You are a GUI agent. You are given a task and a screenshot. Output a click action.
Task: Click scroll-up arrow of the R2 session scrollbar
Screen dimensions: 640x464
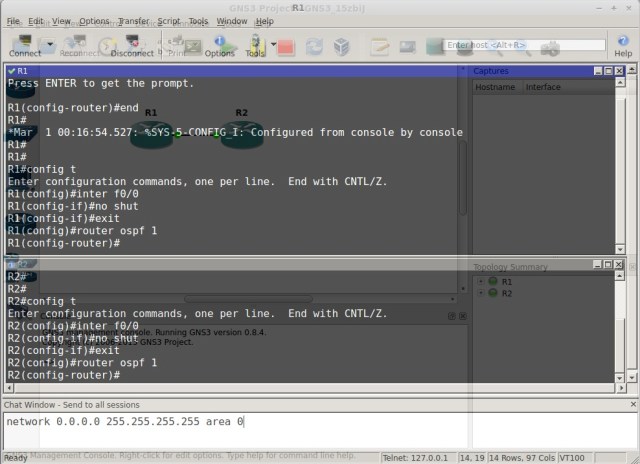tap(620, 276)
